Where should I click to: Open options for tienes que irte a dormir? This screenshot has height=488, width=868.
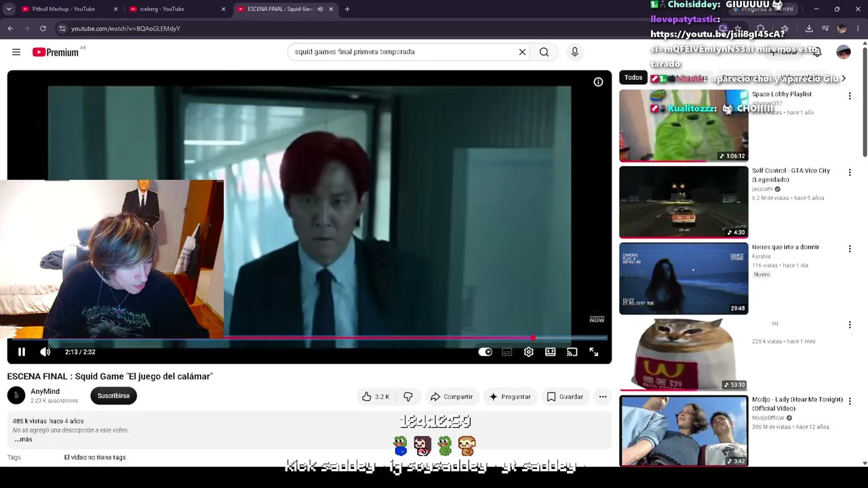(x=850, y=249)
